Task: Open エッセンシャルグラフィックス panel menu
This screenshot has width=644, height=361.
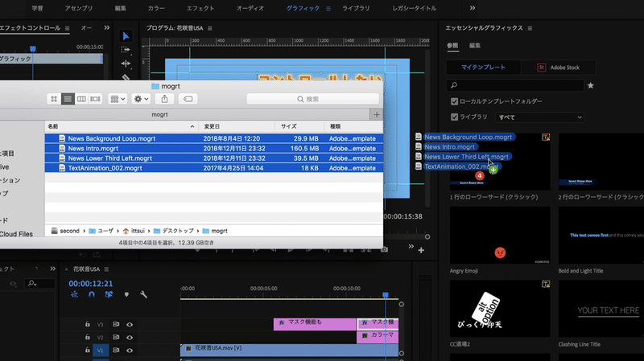Action: click(x=530, y=28)
